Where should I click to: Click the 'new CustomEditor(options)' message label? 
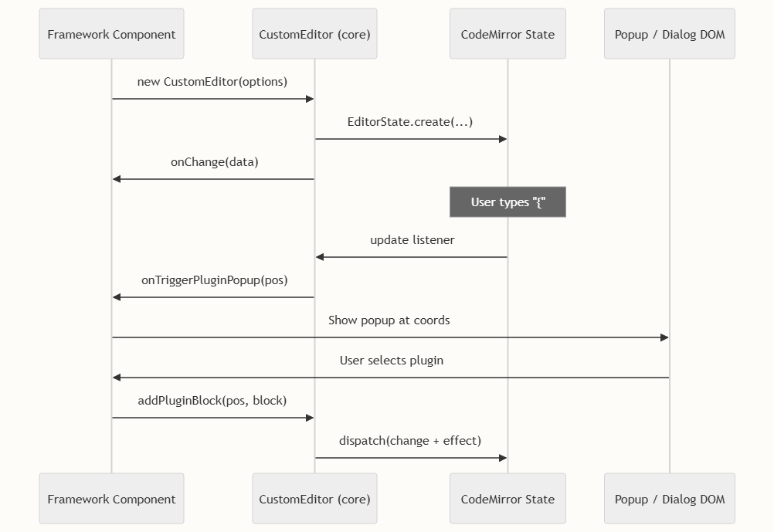coord(212,82)
